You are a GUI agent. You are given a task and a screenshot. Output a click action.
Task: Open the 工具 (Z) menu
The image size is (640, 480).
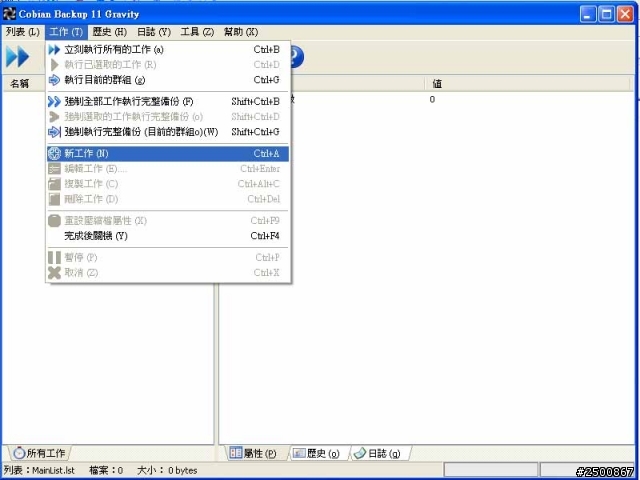197,32
